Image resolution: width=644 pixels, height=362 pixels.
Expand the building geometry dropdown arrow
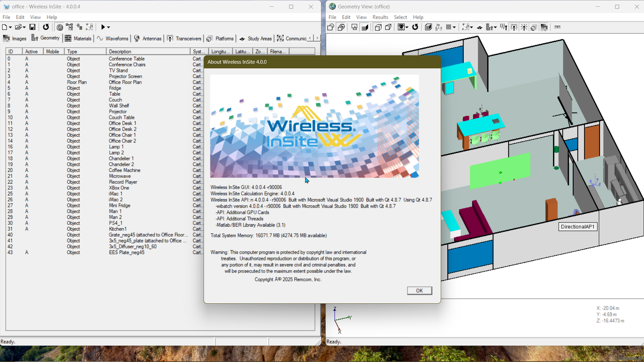495,27
